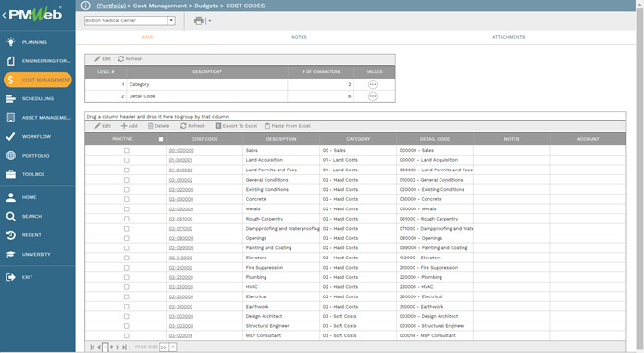The width and height of the screenshot is (644, 353).
Task: Check Inactive box for Sales row
Action: [x=127, y=151]
